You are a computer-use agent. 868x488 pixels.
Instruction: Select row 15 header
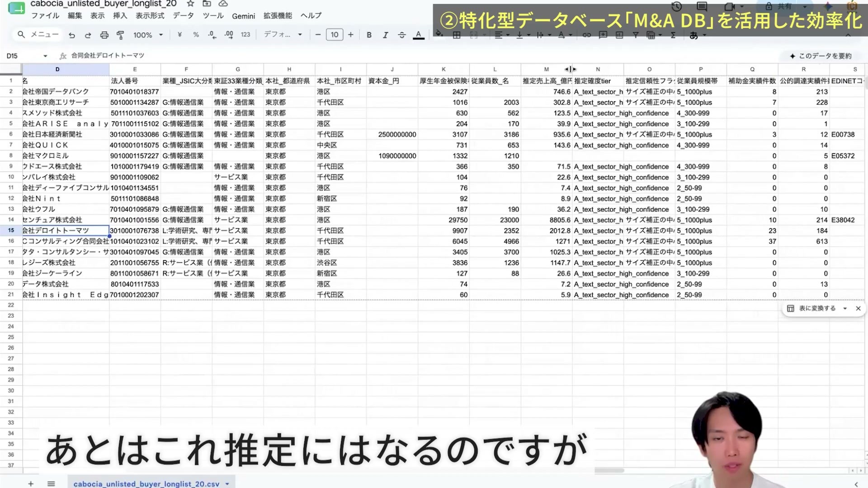11,230
